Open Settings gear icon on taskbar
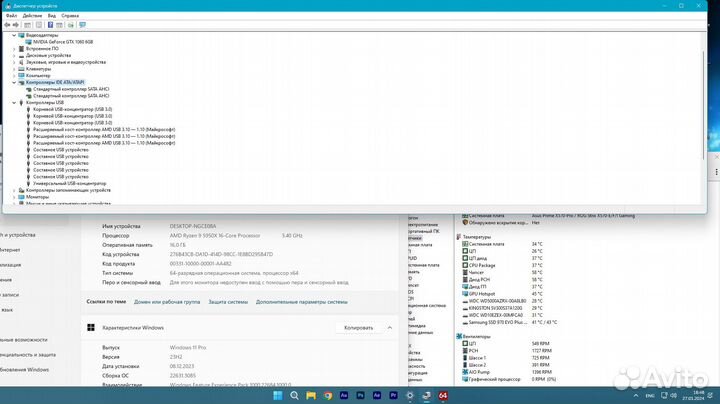Screen dimensions: 720x404 [x=410, y=395]
